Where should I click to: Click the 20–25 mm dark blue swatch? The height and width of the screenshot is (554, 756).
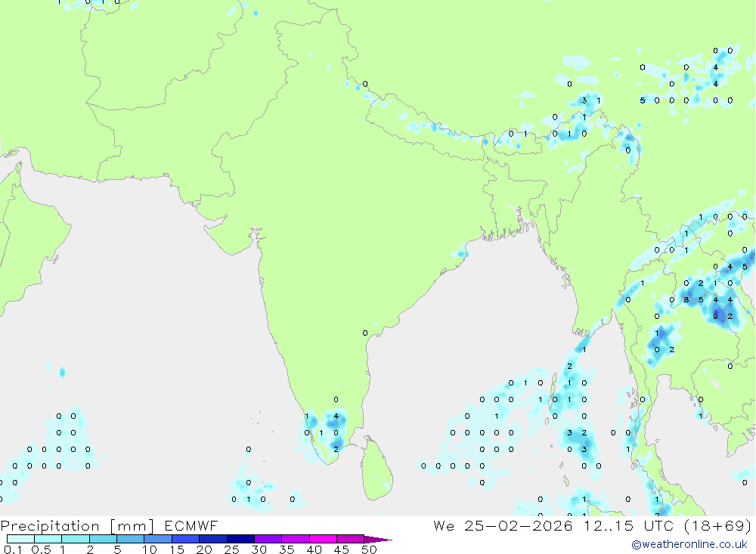point(213,539)
